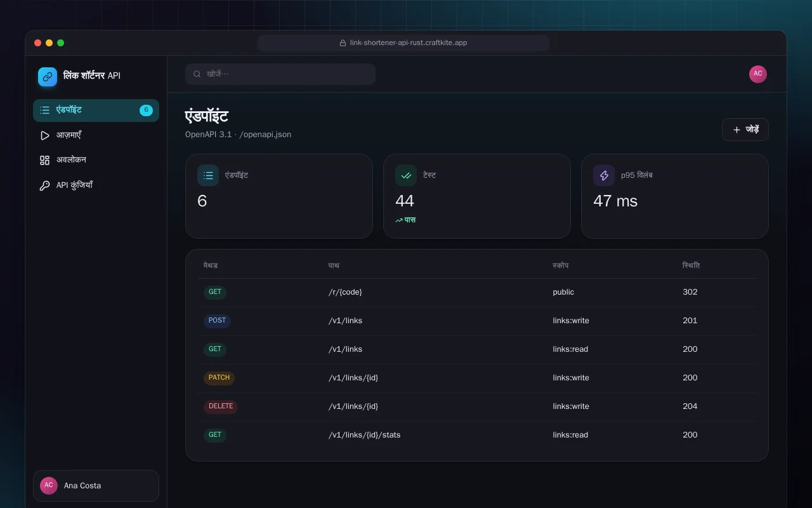Click the link-chain app logo icon
812x508 pixels.
tap(48, 76)
